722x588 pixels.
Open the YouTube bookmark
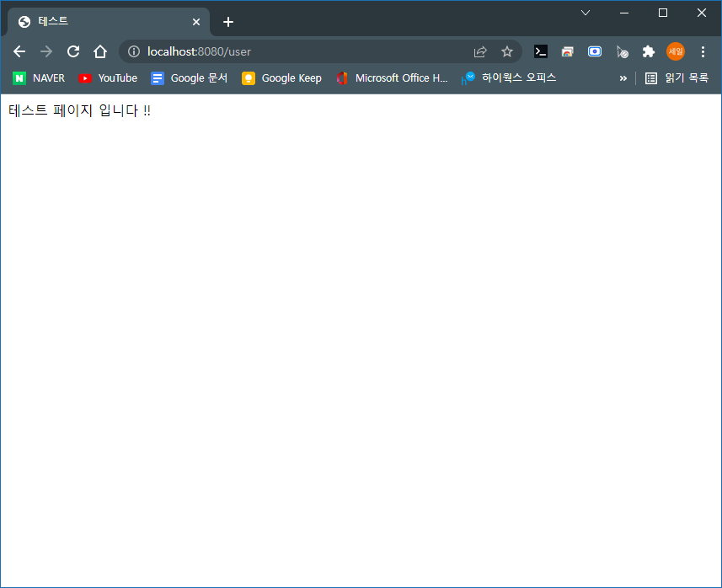pyautogui.click(x=108, y=78)
